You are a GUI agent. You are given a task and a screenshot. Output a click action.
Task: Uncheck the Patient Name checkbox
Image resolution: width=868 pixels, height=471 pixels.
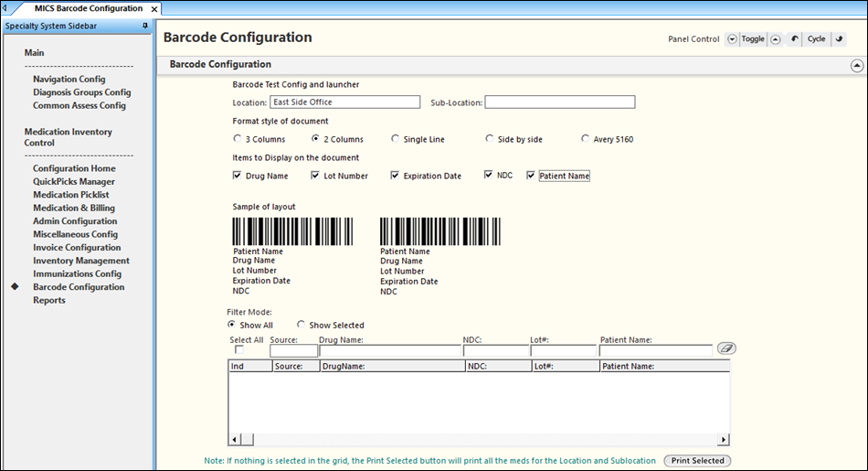531,175
